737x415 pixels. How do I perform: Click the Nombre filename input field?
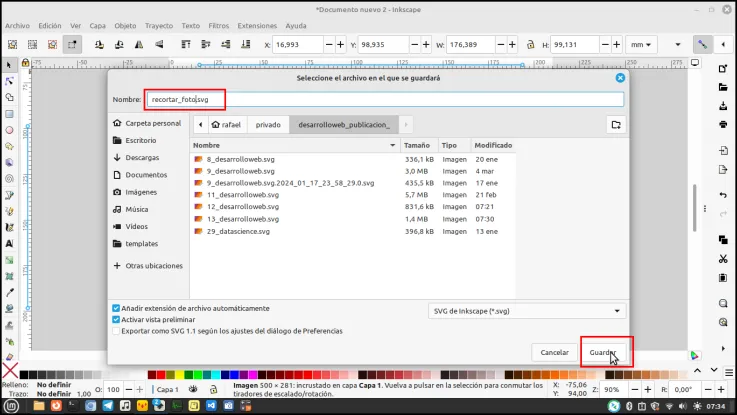(x=385, y=99)
